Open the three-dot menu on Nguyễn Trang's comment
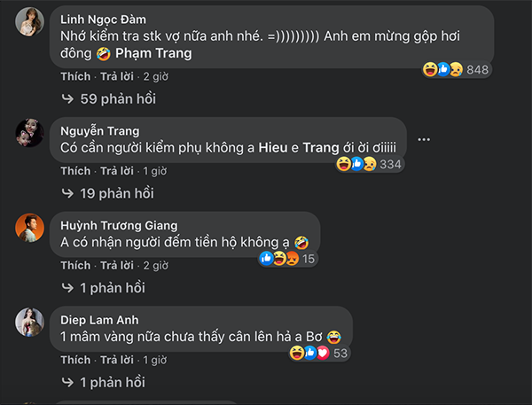This screenshot has width=532, height=405. [425, 138]
